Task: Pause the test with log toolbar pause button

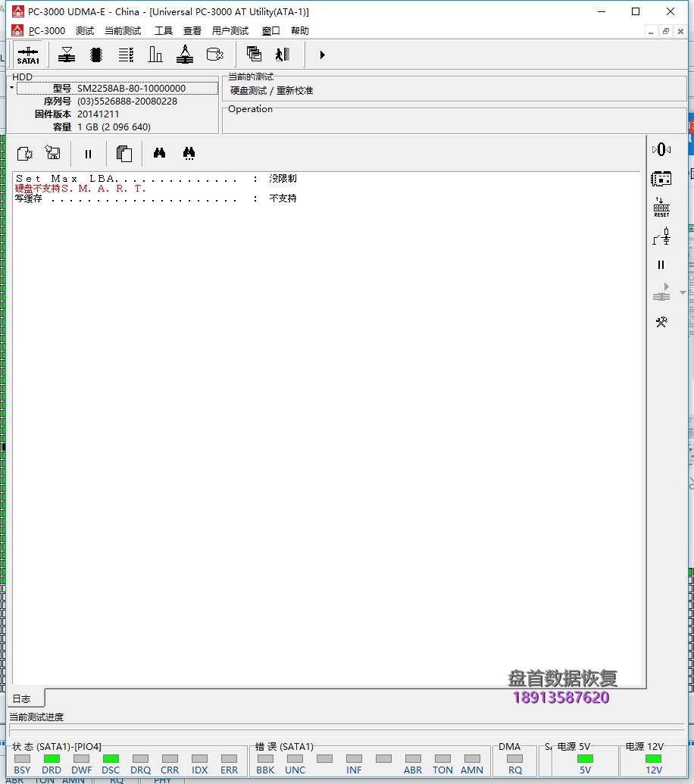Action: [x=88, y=154]
